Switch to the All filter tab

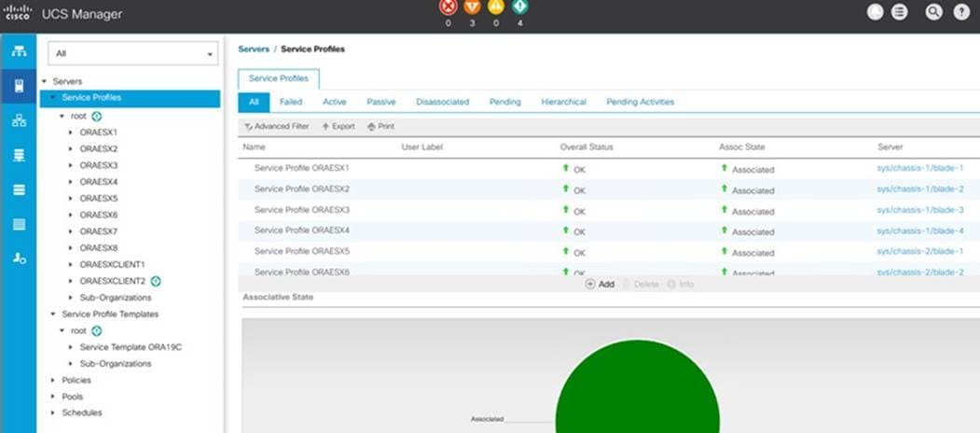254,102
